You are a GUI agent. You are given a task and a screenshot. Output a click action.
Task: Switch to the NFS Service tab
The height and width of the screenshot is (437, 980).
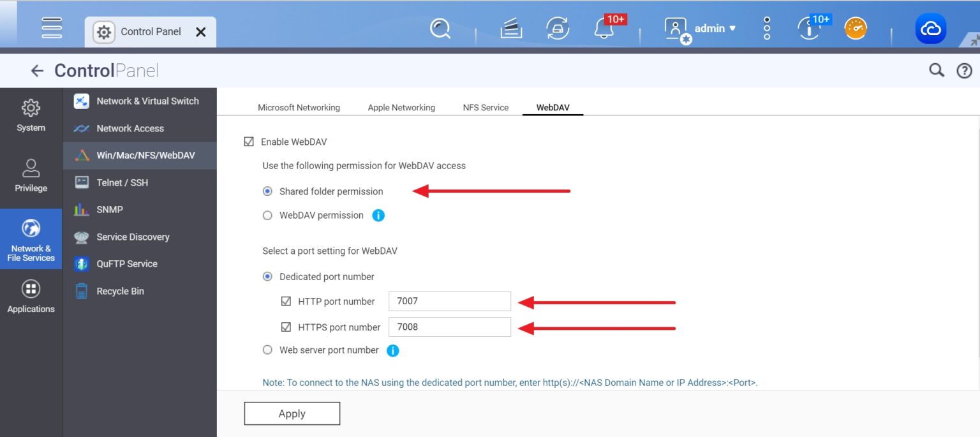point(485,107)
